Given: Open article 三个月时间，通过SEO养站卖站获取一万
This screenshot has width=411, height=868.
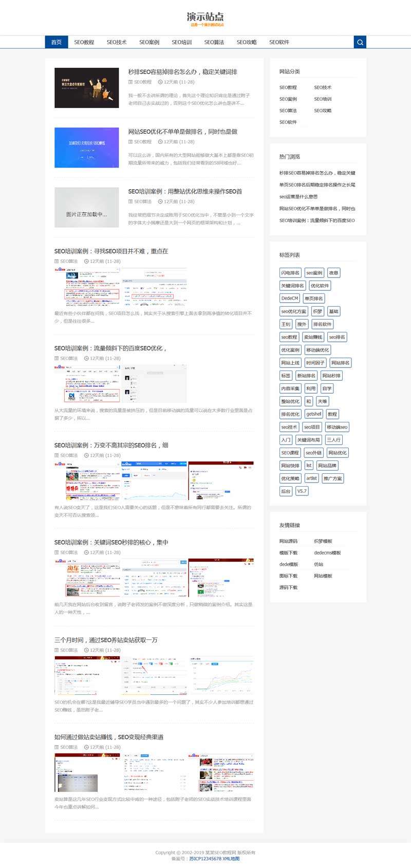Looking at the screenshot, I should click(x=106, y=640).
